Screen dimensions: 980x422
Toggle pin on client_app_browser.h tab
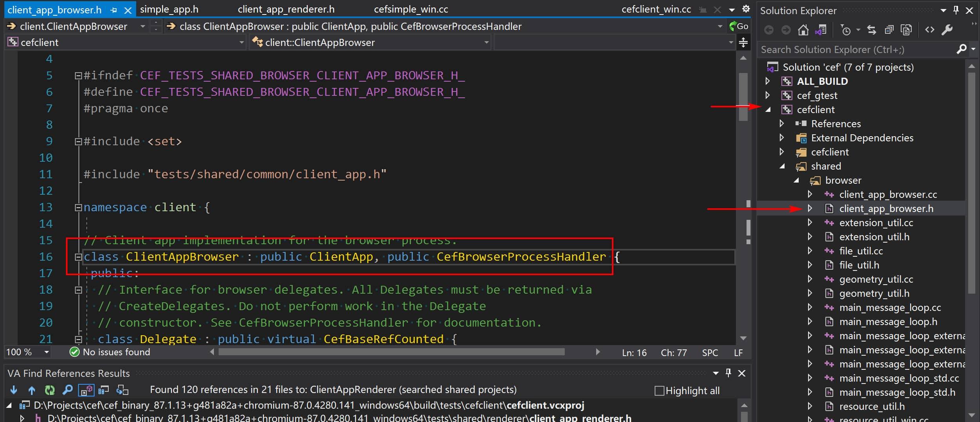pos(114,10)
